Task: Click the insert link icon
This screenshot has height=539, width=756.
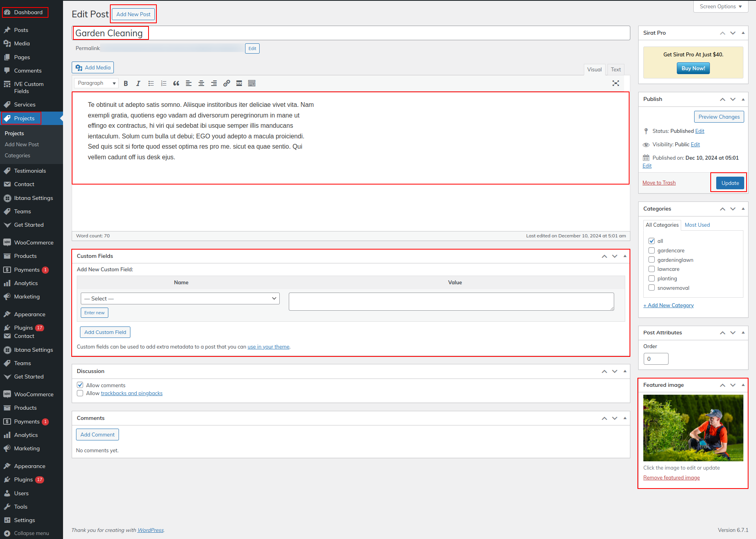Action: [x=227, y=83]
